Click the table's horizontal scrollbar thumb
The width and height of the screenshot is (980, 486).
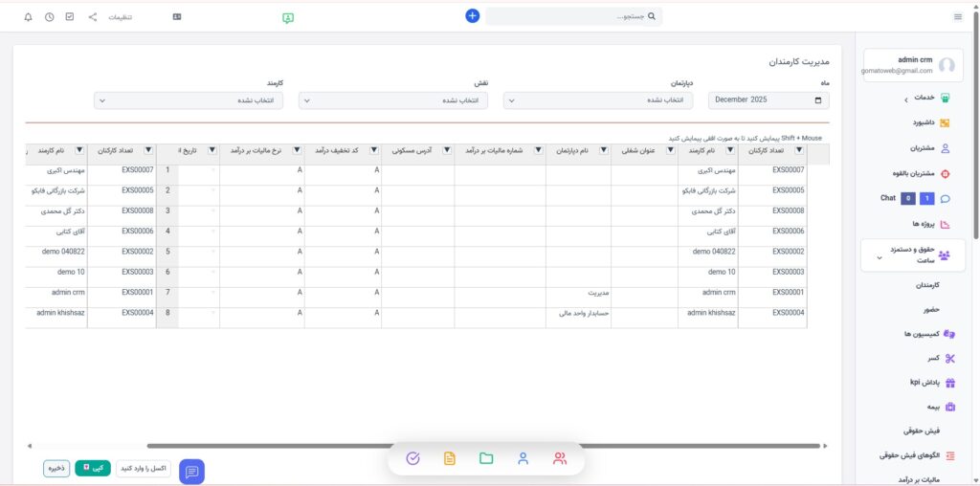tap(483, 446)
